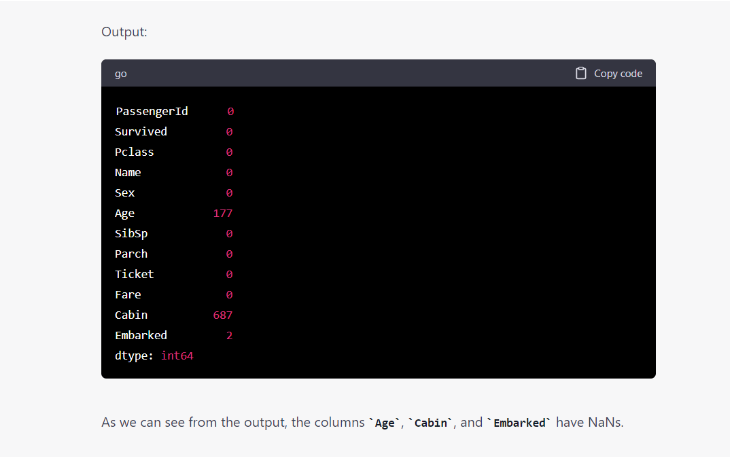Image resolution: width=730 pixels, height=457 pixels.
Task: Click the Sex column name
Action: click(125, 192)
